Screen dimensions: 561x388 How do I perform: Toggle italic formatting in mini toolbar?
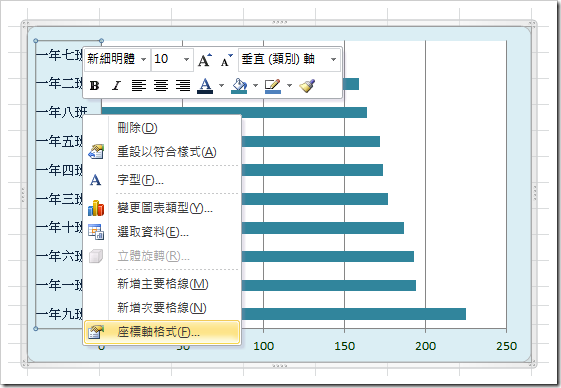coord(116,86)
